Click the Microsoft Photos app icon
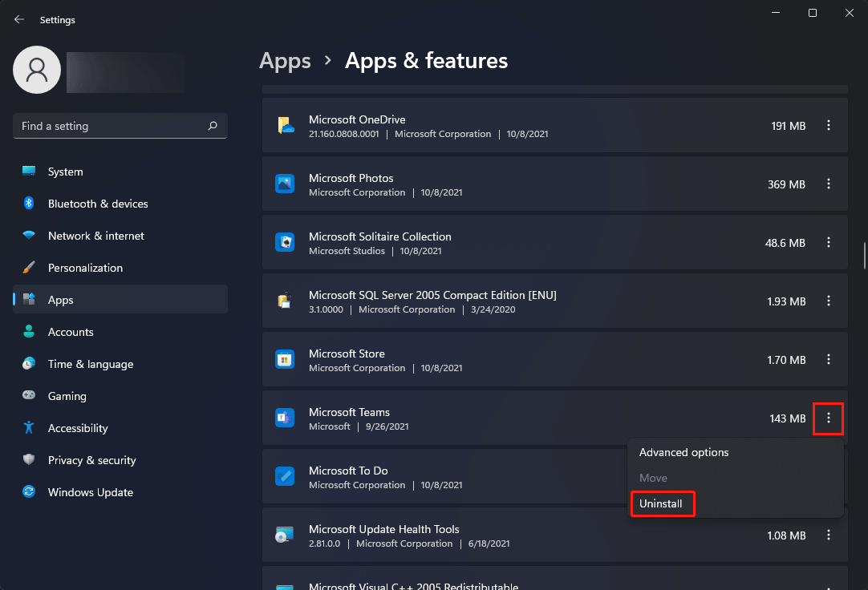This screenshot has height=590, width=868. coord(285,184)
